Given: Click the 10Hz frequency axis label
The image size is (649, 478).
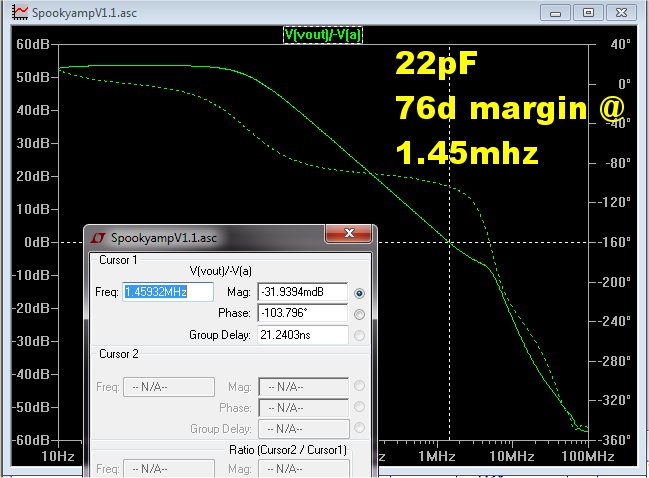Looking at the screenshot, I should pos(58,456).
